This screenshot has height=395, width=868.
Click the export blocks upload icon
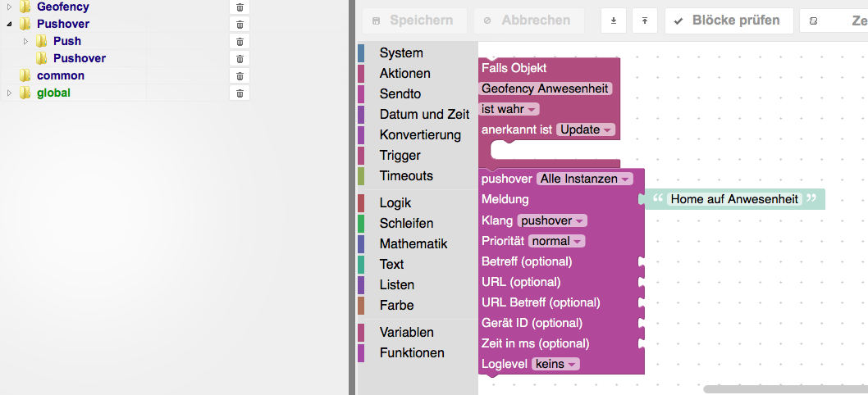pos(645,20)
